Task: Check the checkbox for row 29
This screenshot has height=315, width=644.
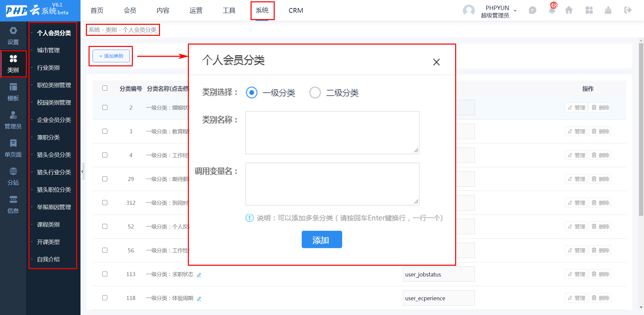Action: click(105, 179)
